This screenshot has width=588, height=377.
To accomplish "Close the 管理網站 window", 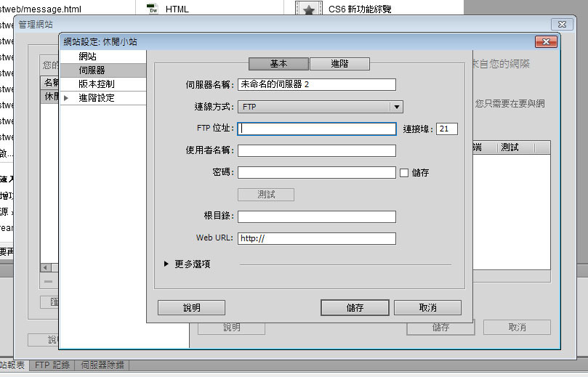I will [x=562, y=25].
